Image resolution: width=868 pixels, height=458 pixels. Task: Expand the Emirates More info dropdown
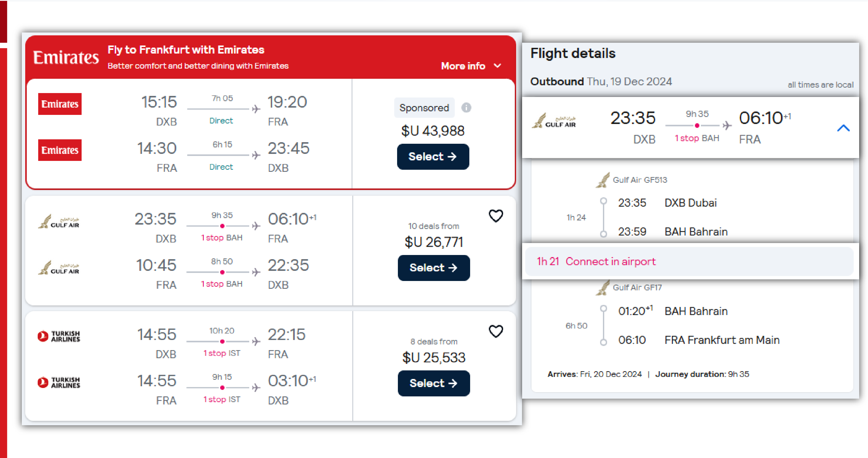[471, 66]
